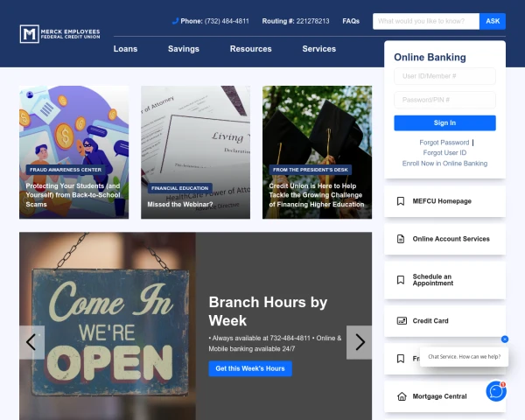This screenshot has height=420, width=525.
Task: Click the Sign In button
Action: click(x=444, y=122)
